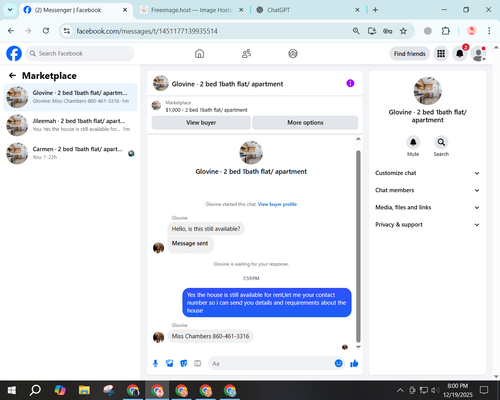
Task: Click the Facebook logo icon
Action: pyautogui.click(x=14, y=53)
